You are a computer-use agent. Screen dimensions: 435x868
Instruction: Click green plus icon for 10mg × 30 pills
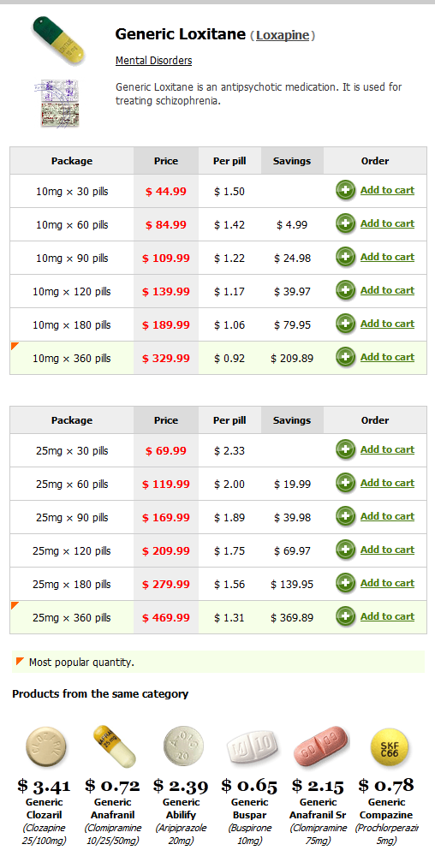345,191
